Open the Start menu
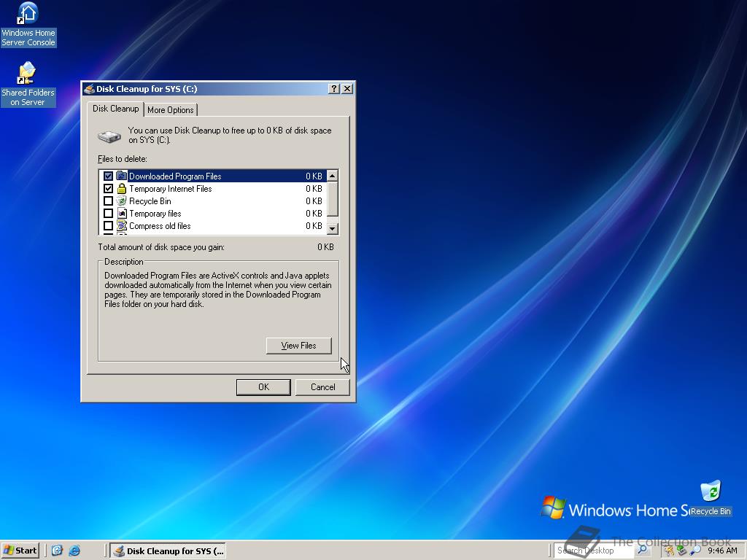 click(x=20, y=551)
